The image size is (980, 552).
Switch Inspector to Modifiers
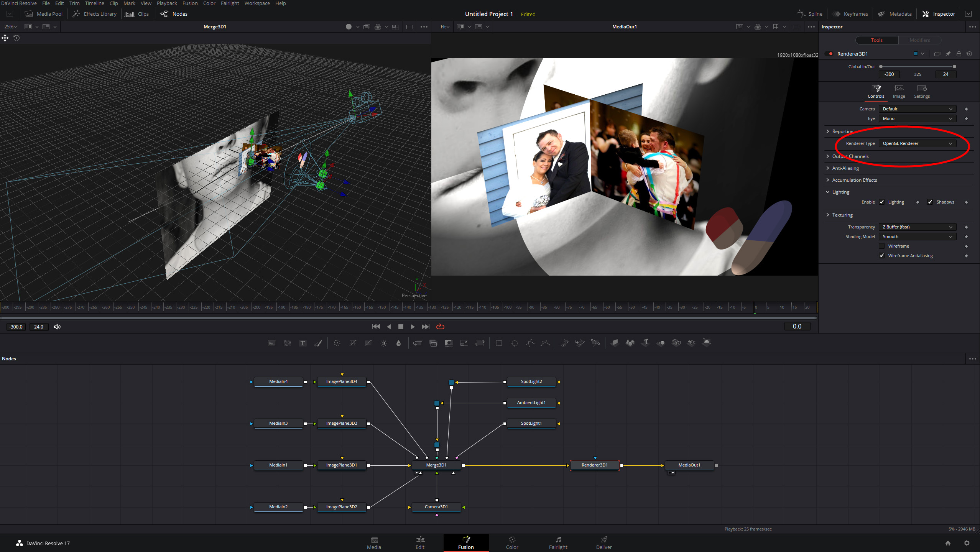[x=919, y=40]
